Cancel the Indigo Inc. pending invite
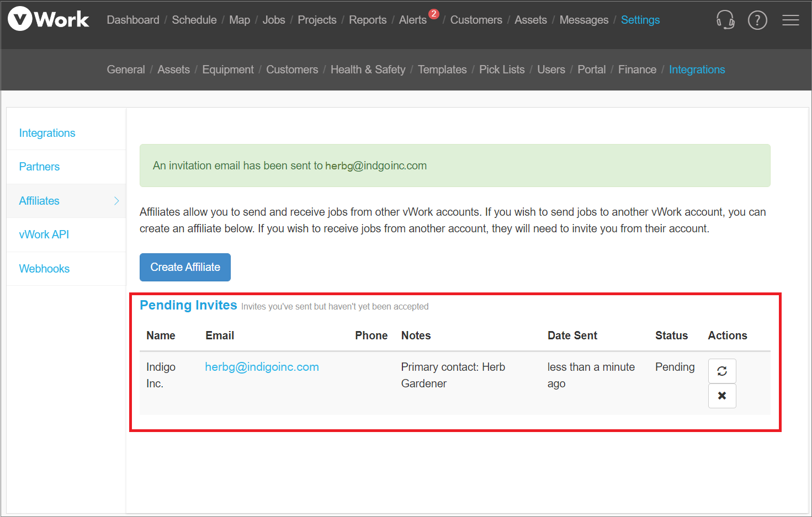Screen dimensions: 812x517 722,396
